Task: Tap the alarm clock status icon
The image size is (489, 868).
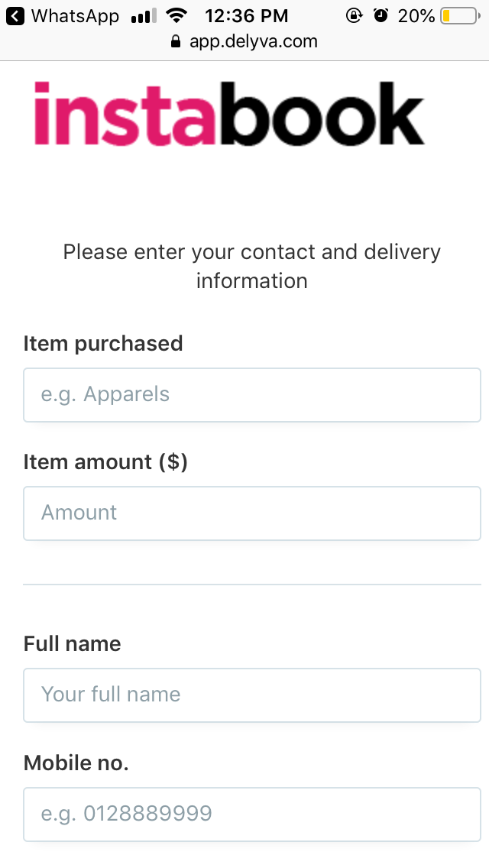Action: [381, 16]
